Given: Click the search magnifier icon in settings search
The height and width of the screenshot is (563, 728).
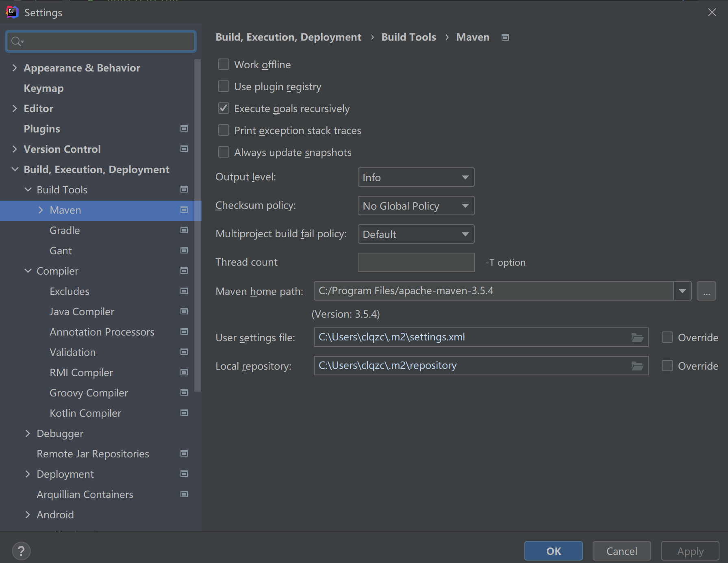Looking at the screenshot, I should tap(17, 41).
